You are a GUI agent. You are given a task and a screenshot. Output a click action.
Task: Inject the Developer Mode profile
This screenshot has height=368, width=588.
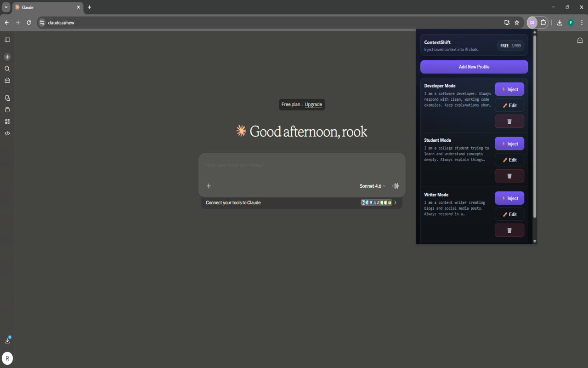(509, 89)
